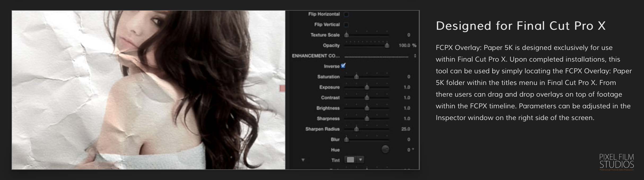Click the Blur value 0
The image size is (644, 180).
(409, 139)
